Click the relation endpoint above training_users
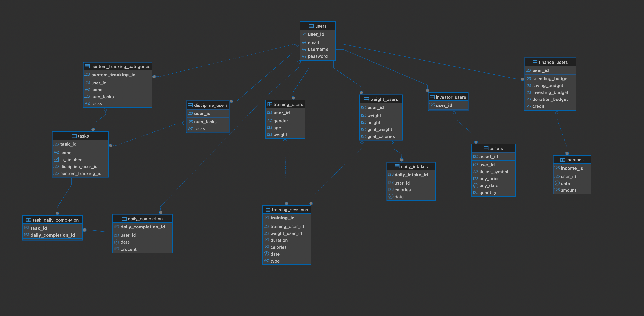 tap(293, 98)
